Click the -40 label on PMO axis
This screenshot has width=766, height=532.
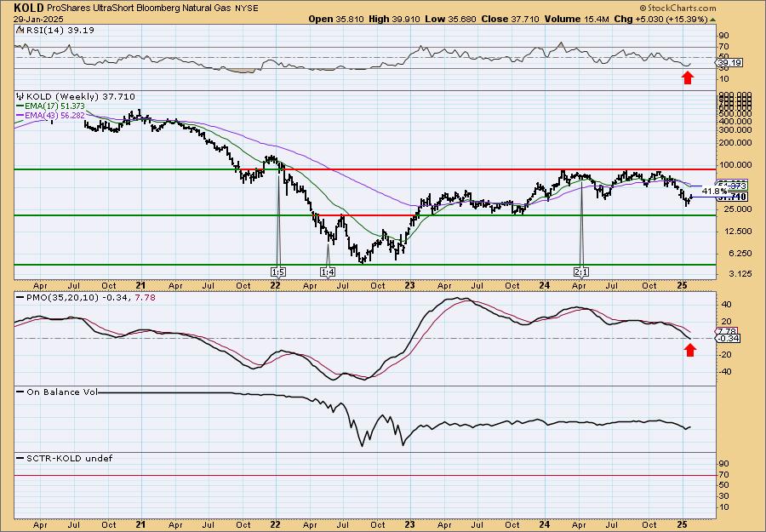pos(725,372)
